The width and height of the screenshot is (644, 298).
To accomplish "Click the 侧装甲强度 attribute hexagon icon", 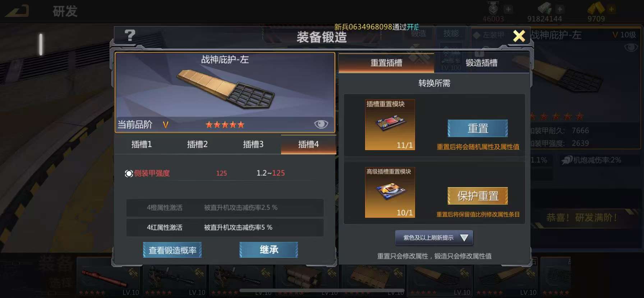I will click(129, 173).
